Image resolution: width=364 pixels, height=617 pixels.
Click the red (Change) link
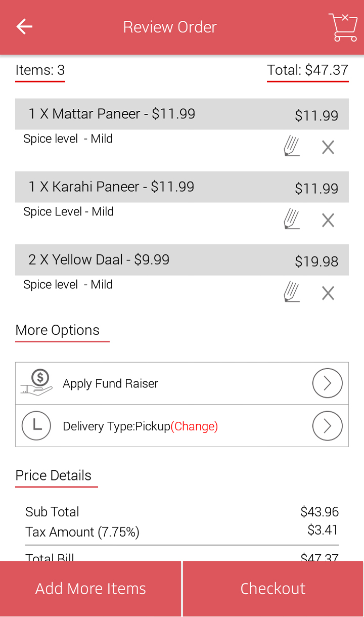coord(194,426)
